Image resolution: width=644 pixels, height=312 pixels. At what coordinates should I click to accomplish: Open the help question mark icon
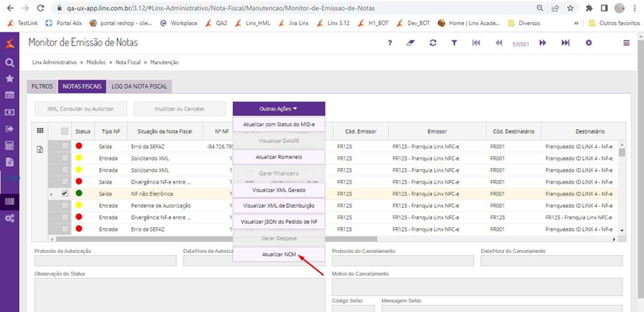pos(389,43)
